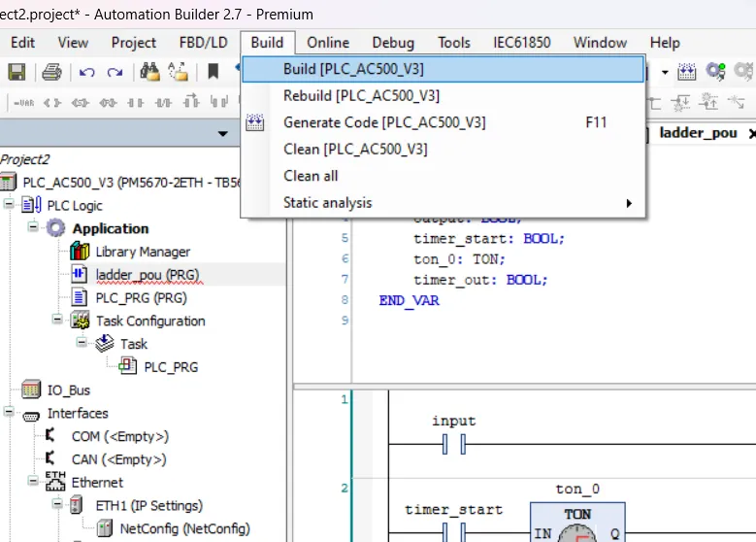
Task: Choose Rebuild [PLC_AC500_V3]
Action: [x=443, y=95]
